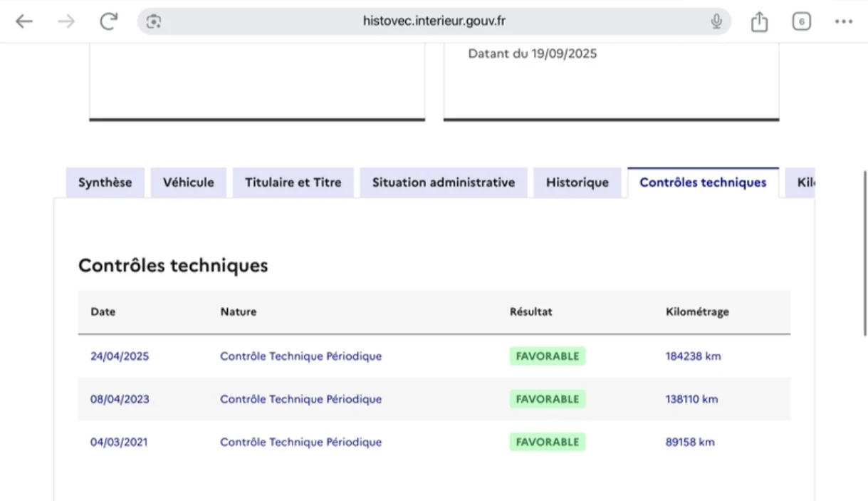Select the Titulaire et Titre tab

click(293, 182)
